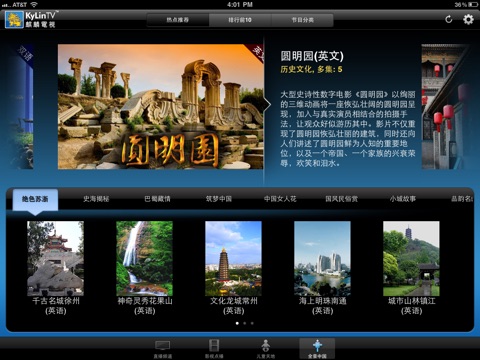
Task: Open the 海上明珠南通 thumbnail
Action: click(x=322, y=258)
